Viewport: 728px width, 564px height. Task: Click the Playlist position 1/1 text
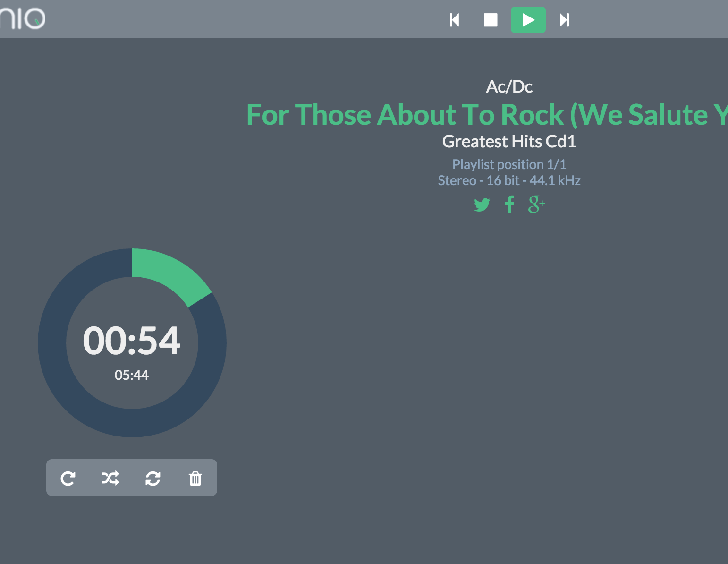tap(509, 164)
